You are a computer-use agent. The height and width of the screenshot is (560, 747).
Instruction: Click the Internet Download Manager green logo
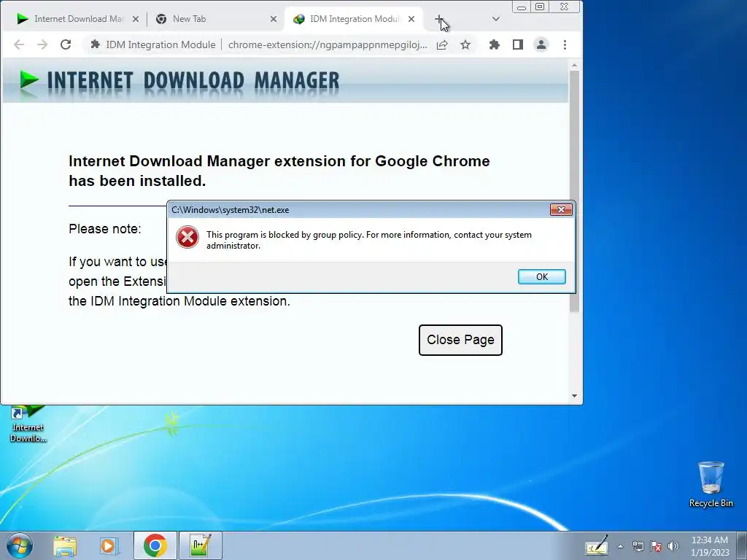(x=29, y=79)
